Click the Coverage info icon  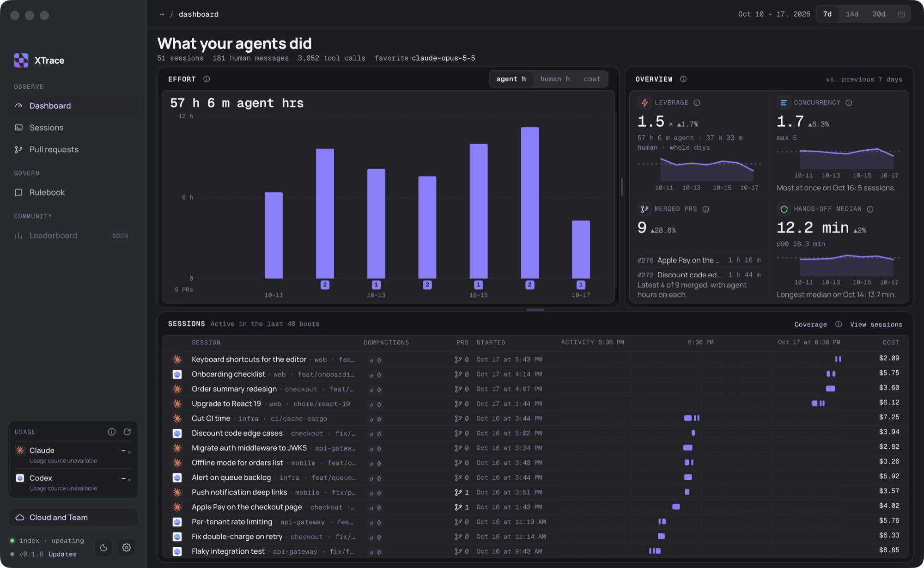pos(838,324)
